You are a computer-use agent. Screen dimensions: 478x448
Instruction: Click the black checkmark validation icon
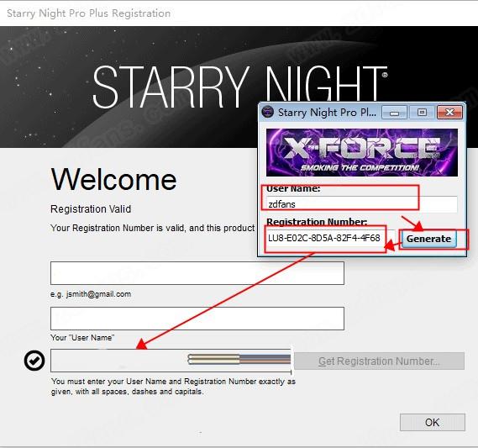(x=34, y=361)
